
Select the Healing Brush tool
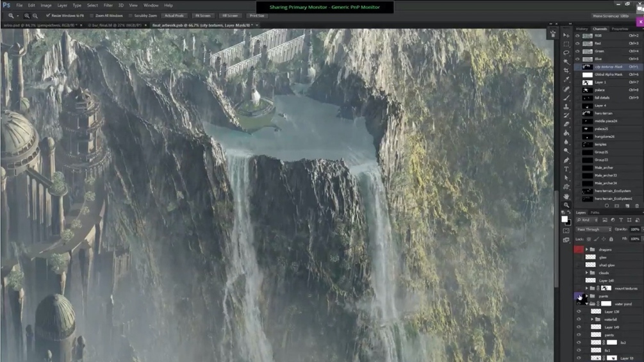566,88
